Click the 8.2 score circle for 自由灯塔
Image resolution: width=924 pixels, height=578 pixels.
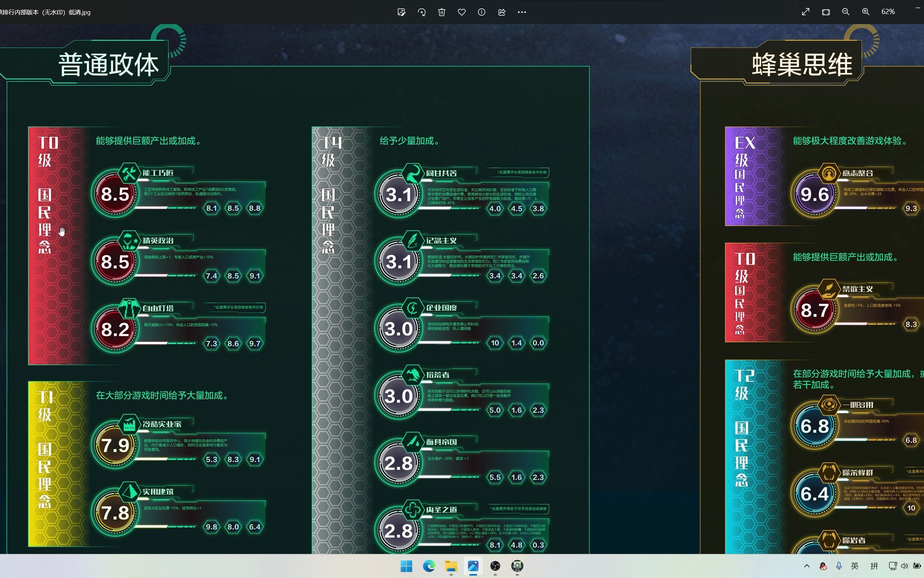[115, 330]
